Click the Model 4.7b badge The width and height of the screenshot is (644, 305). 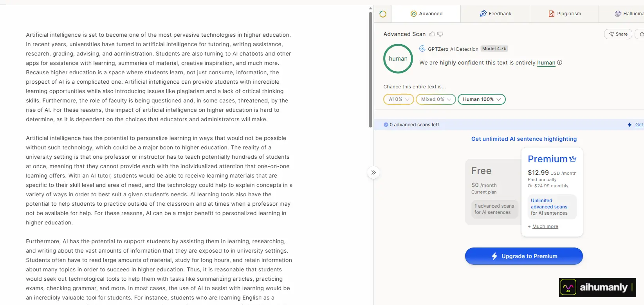(x=494, y=48)
